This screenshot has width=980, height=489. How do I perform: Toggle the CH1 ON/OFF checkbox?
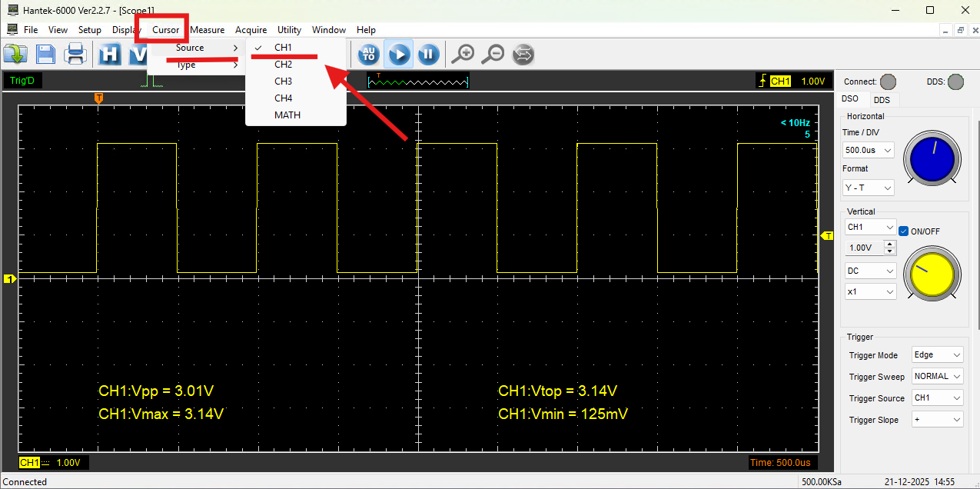(904, 231)
